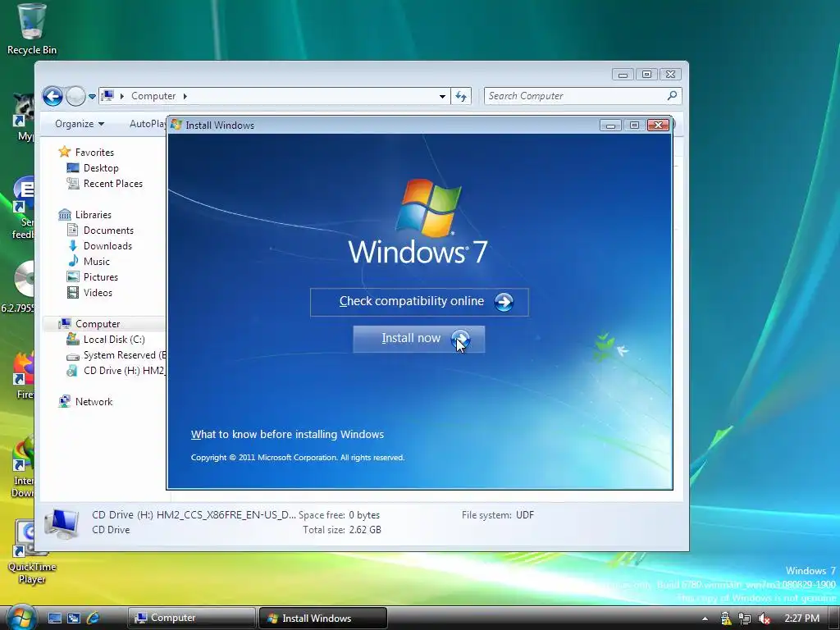Click the AutoPlay toolbar button
The image size is (840, 630).
point(148,124)
